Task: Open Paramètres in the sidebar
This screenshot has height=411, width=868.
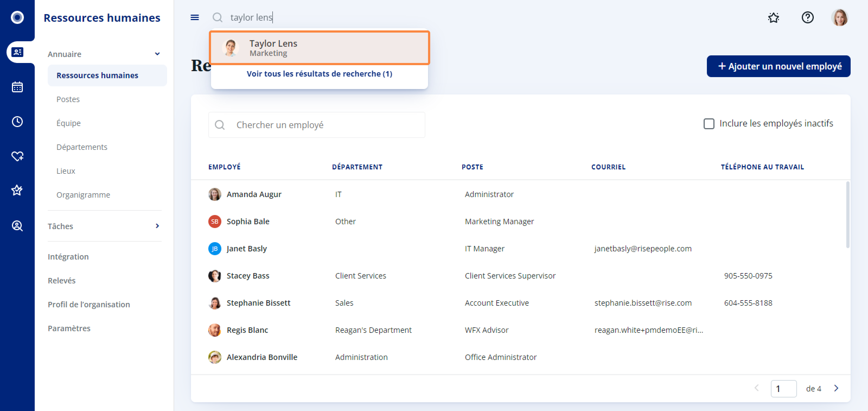Action: tap(69, 328)
